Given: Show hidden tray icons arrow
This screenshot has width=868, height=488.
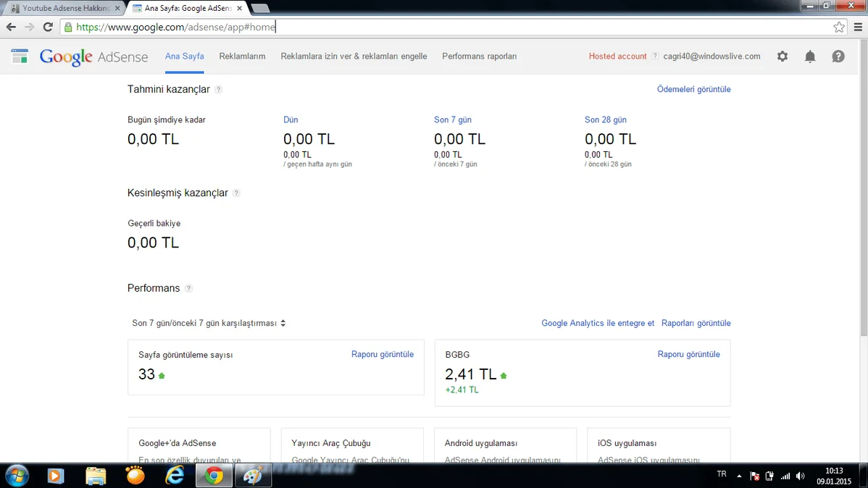Looking at the screenshot, I should tap(739, 476).
